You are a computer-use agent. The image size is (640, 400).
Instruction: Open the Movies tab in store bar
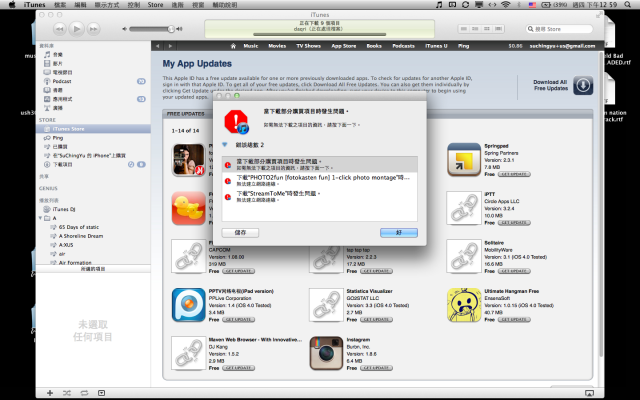[277, 46]
